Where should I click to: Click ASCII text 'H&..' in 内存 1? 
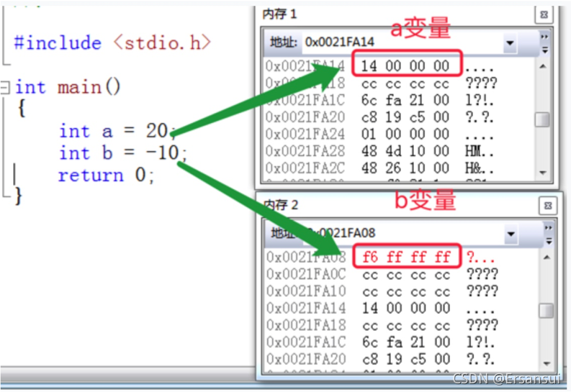point(480,168)
